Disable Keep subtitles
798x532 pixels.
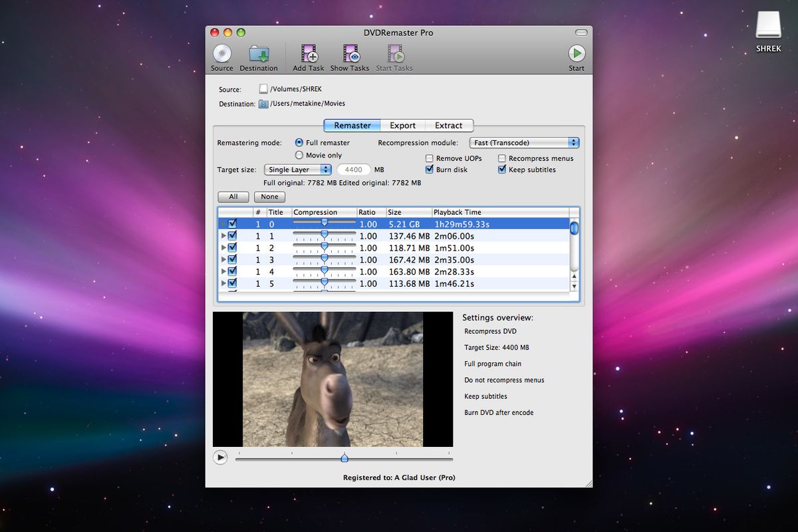tap(502, 170)
